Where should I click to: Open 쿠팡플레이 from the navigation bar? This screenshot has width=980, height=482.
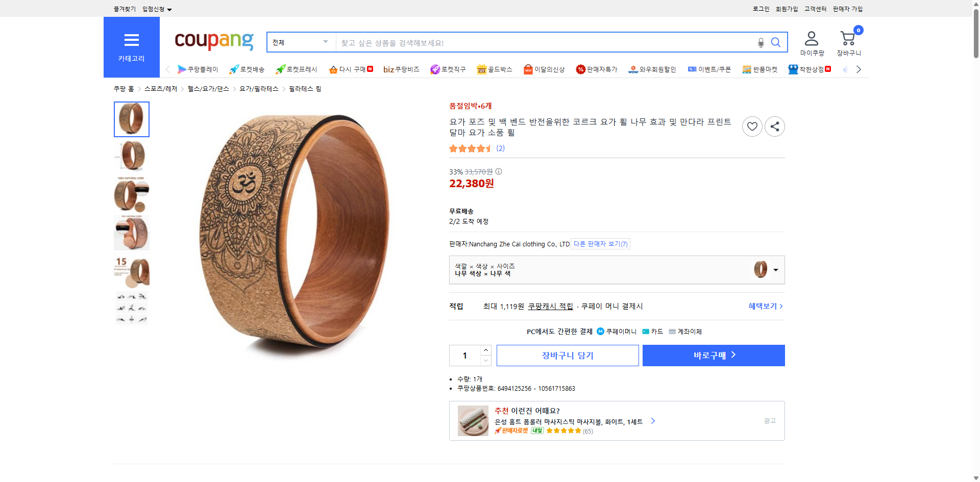click(x=199, y=69)
